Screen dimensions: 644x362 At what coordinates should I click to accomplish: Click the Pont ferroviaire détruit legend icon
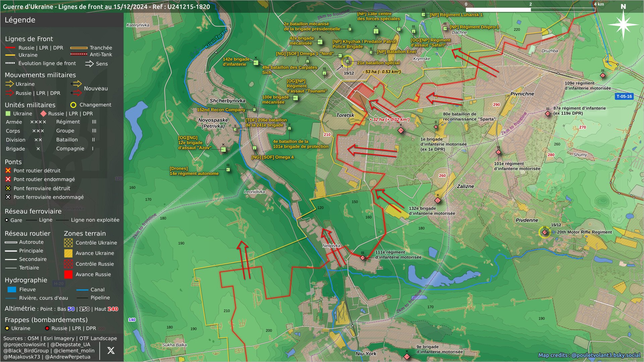tap(8, 188)
